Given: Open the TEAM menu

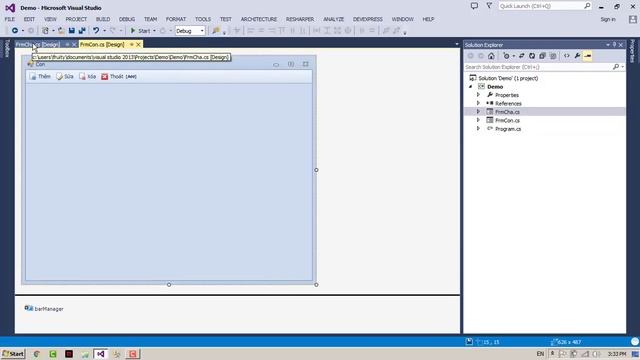Looking at the screenshot, I should [x=150, y=19].
